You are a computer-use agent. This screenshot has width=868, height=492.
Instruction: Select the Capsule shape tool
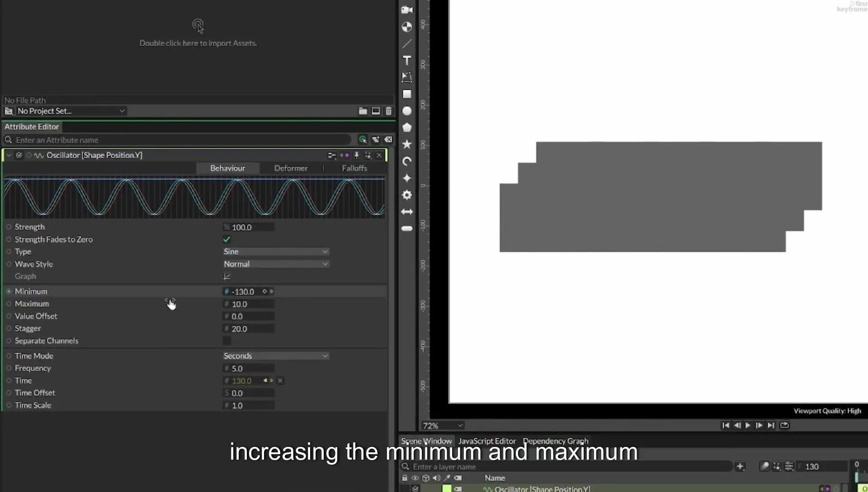407,228
